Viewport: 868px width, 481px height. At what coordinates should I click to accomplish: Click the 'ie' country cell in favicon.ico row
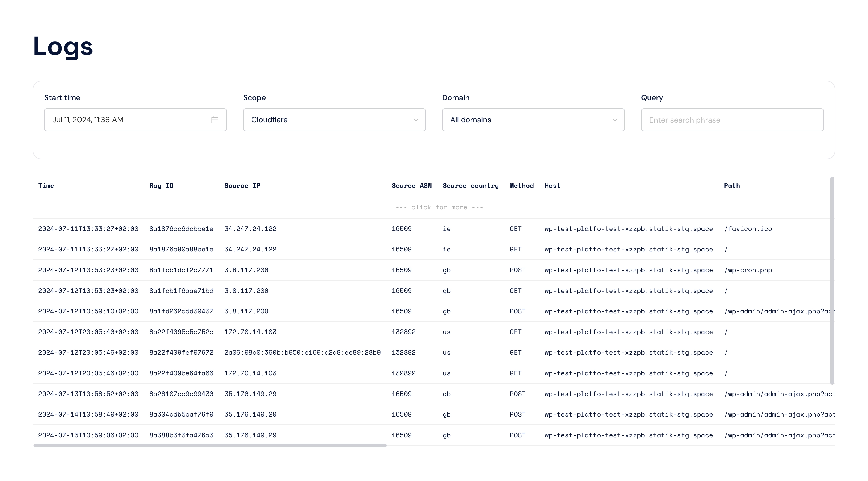tap(447, 228)
